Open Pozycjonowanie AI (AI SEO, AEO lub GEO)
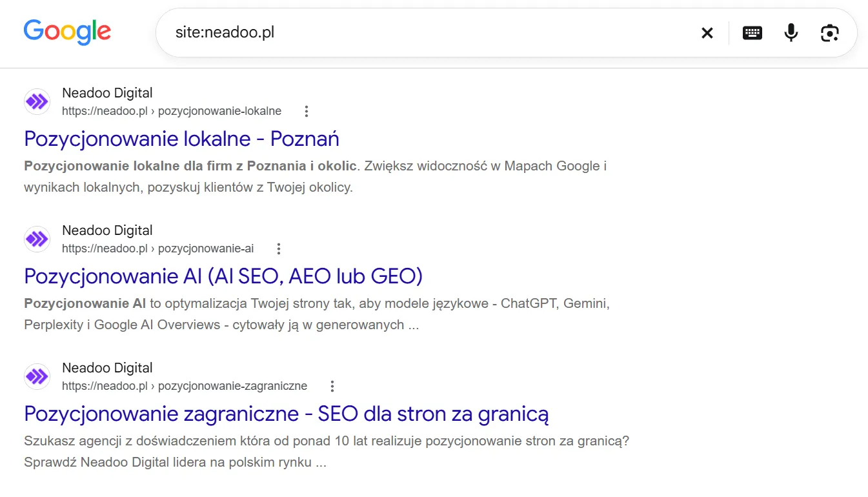 coord(223,276)
